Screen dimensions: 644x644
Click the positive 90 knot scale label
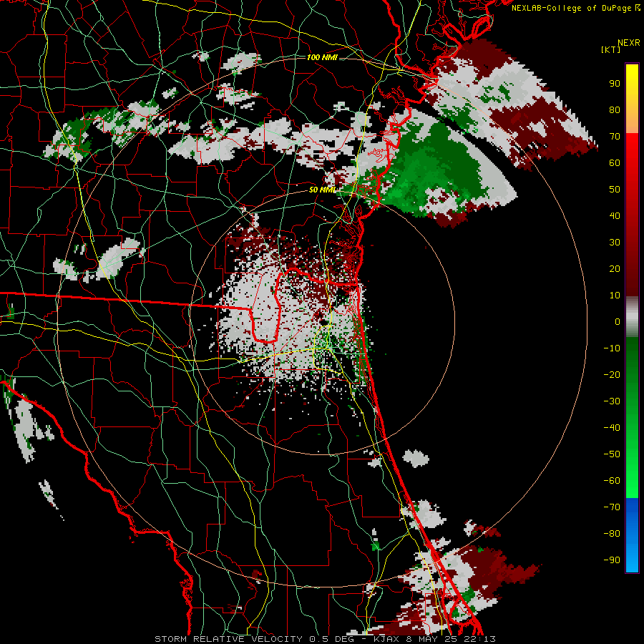click(615, 84)
